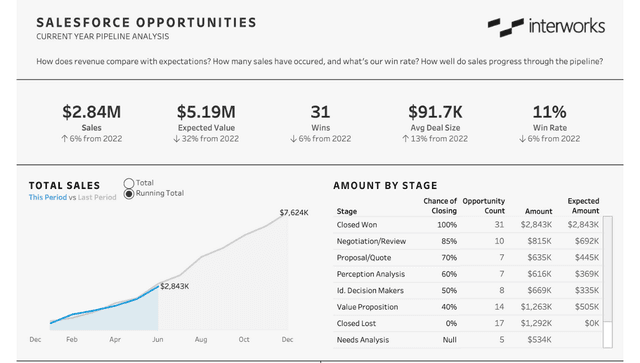Select the Total radio button
This screenshot has width=640, height=363.
129,183
